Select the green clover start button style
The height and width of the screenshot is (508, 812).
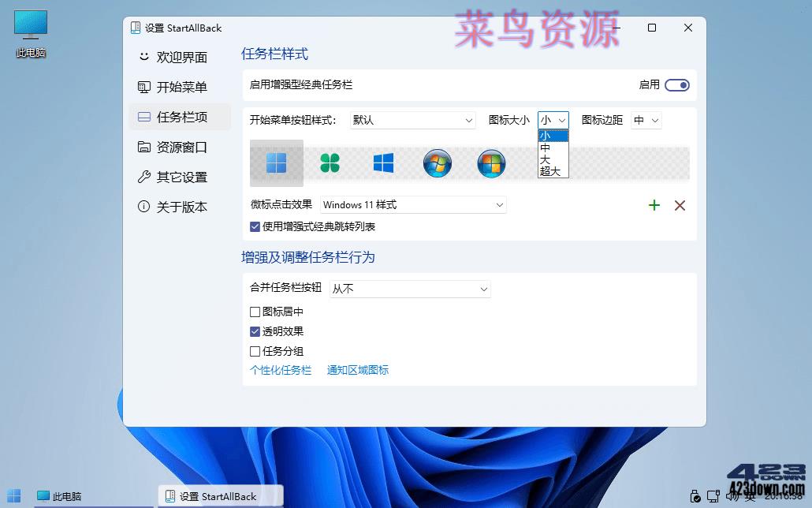[x=330, y=163]
